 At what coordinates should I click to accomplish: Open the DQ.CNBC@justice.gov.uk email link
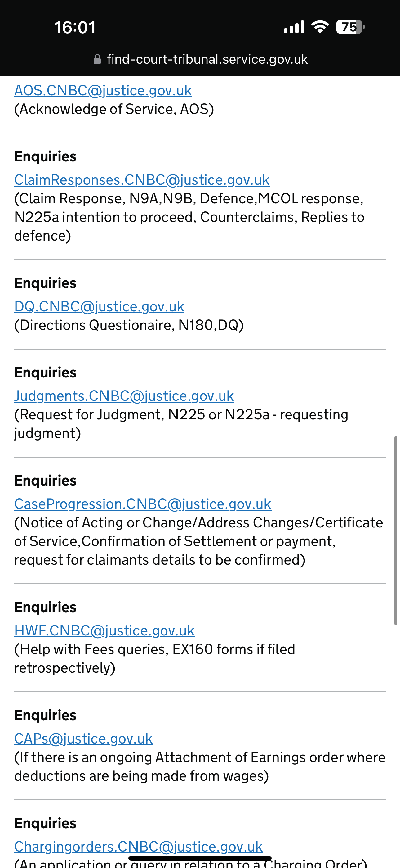tap(99, 306)
